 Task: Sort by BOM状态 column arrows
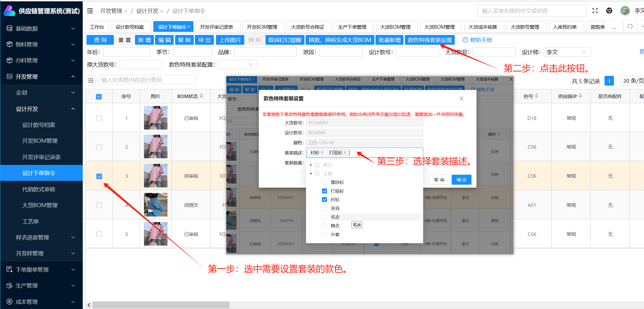point(201,96)
